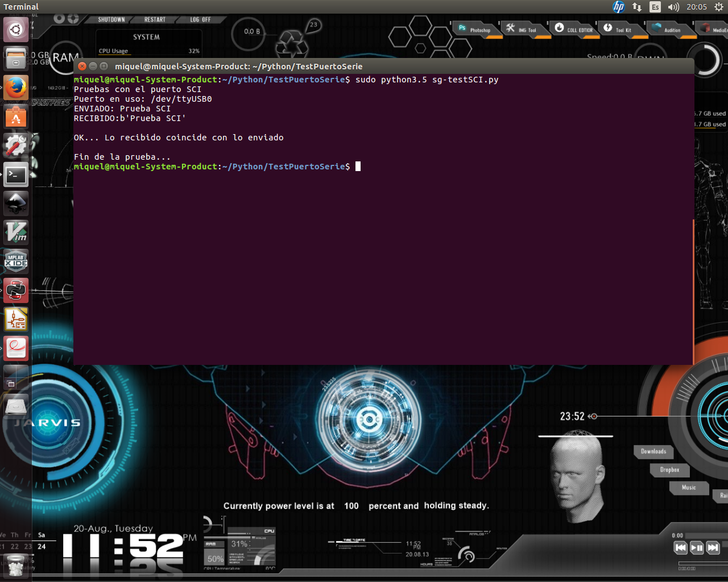The height and width of the screenshot is (582, 728).
Task: Open the Downloads folder shortcut
Action: 653,452
